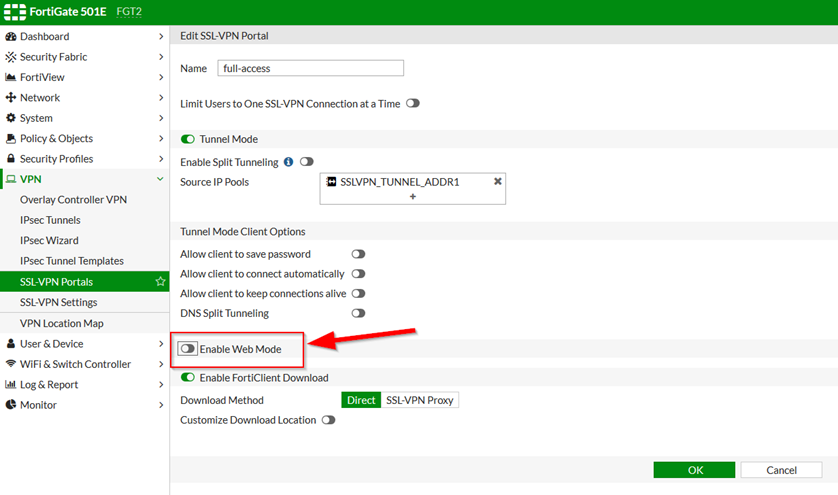
Task: Toggle Enable Split Tunneling switch
Action: pos(306,161)
